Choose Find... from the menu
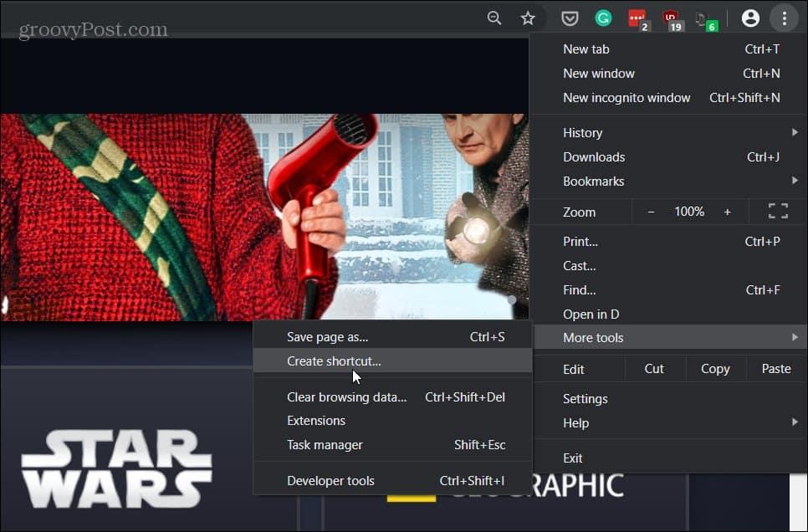 tap(668, 290)
